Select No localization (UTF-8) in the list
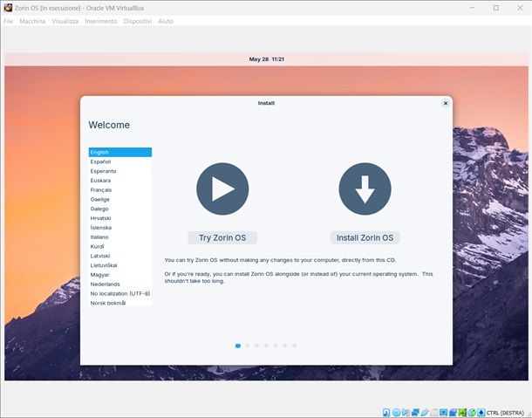532x418 pixels. tap(120, 293)
